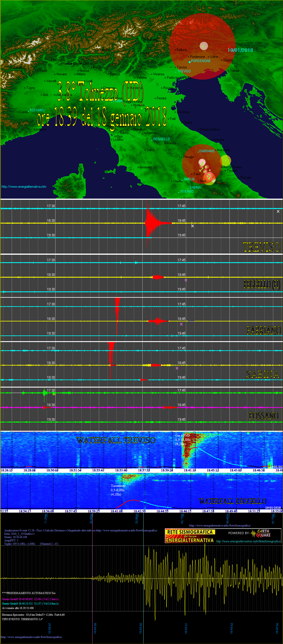This screenshot has width=283, height=644.
Task: Click white X marker beside TREVISO 18:45 label
Action: tap(192, 226)
